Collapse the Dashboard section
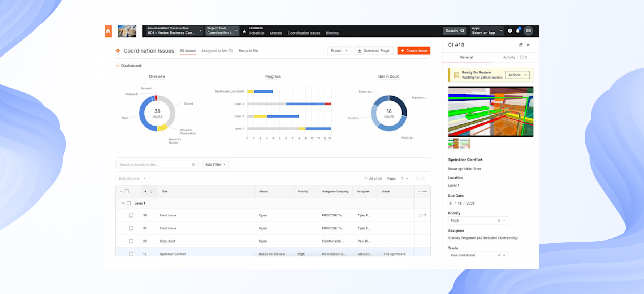The width and height of the screenshot is (644, 294). tap(117, 66)
